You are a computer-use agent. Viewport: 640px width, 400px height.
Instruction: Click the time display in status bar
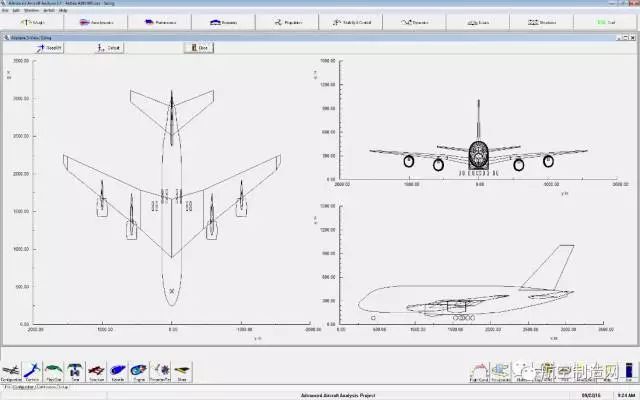pos(625,396)
